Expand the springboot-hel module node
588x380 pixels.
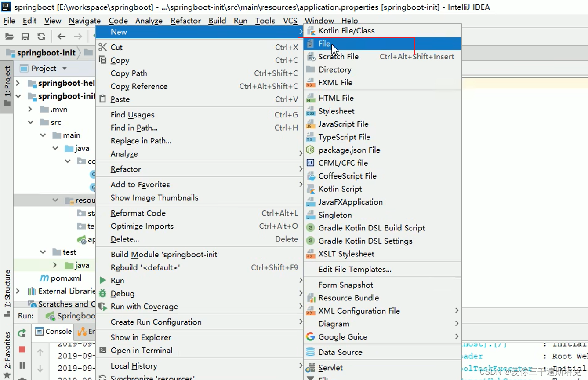coord(18,83)
